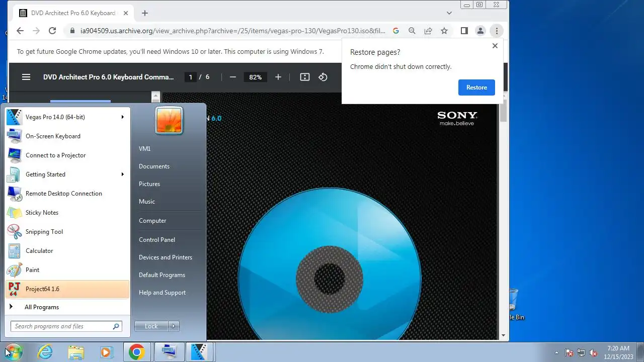644x362 pixels.
Task: Open Paint from Start menu
Action: pyautogui.click(x=67, y=270)
